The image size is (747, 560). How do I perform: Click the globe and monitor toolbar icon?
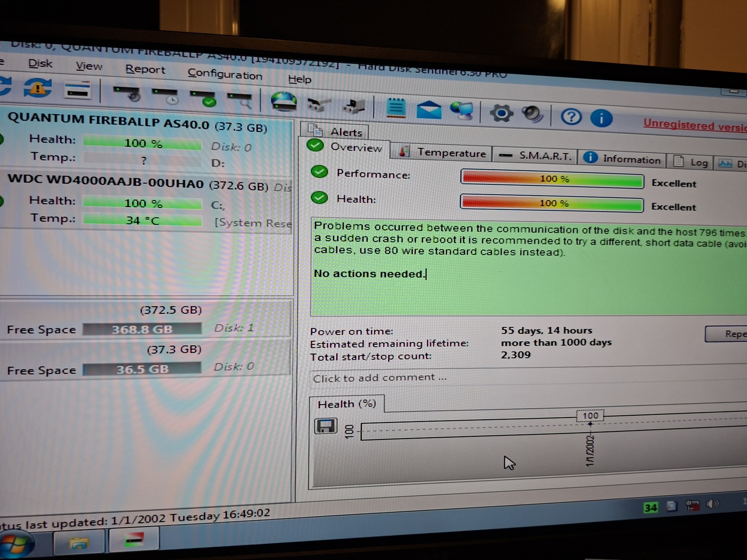pyautogui.click(x=462, y=110)
